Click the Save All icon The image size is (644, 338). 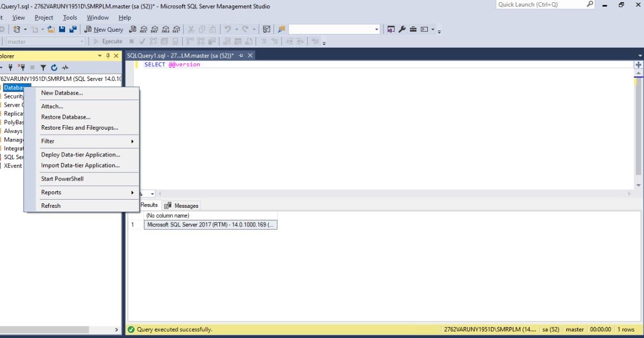pos(73,30)
